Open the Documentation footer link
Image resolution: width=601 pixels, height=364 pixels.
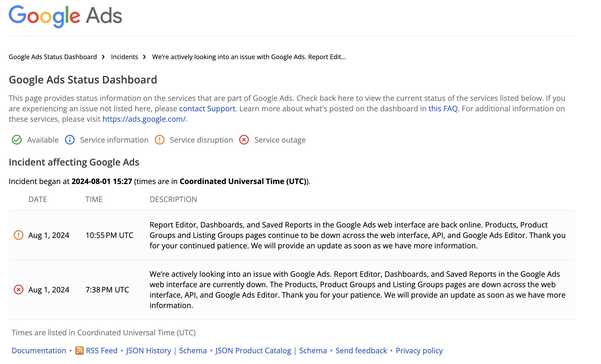click(x=39, y=350)
